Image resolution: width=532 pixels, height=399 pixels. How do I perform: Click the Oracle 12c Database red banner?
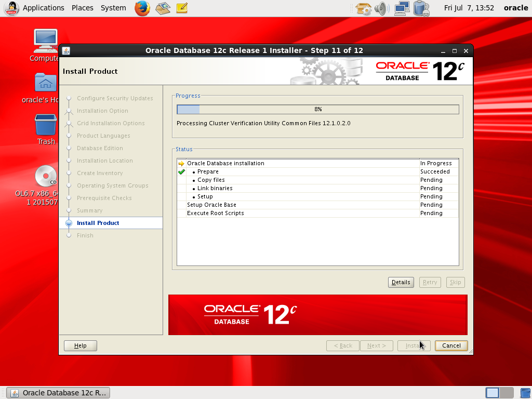(318, 315)
